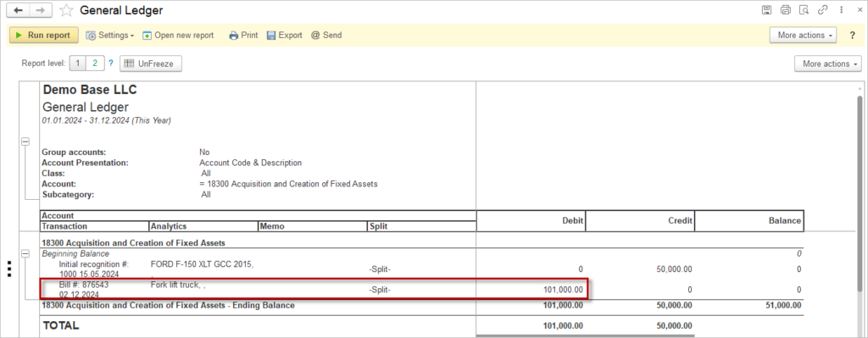Click the date range 01.01.2024 - 31.12.2024
The width and height of the screenshot is (868, 338).
[106, 120]
